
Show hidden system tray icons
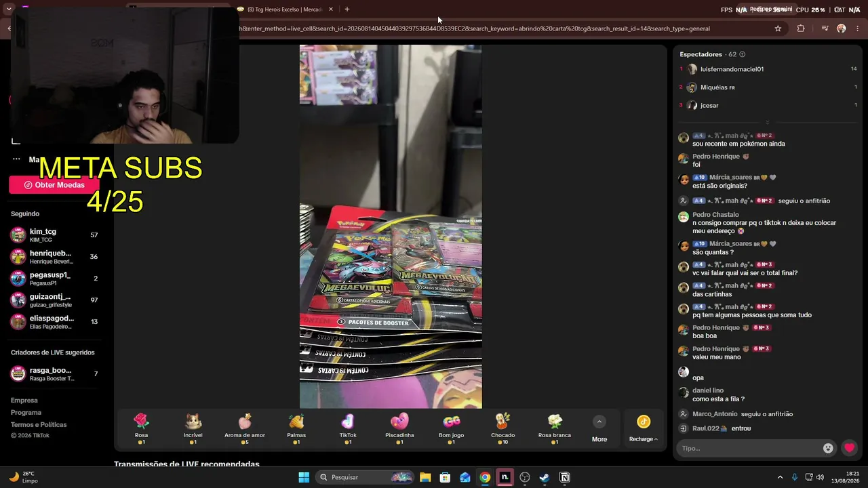pos(780,477)
